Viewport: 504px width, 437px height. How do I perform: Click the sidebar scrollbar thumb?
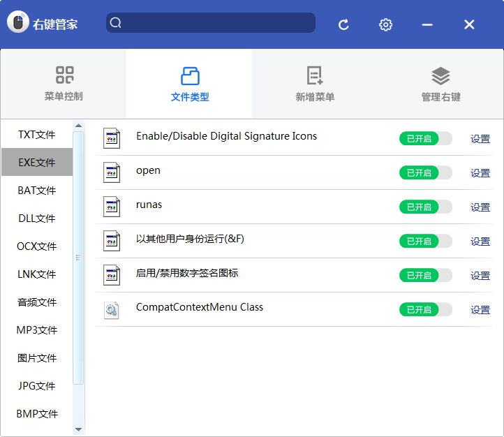[78, 258]
